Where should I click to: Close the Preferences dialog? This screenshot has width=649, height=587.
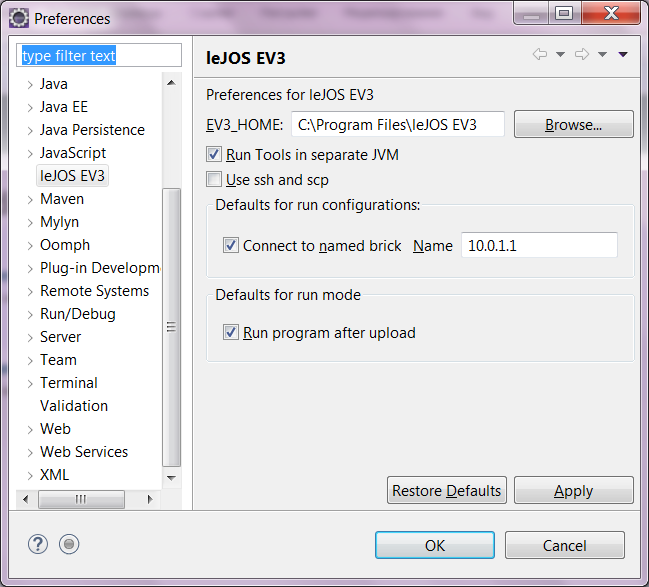(x=611, y=14)
